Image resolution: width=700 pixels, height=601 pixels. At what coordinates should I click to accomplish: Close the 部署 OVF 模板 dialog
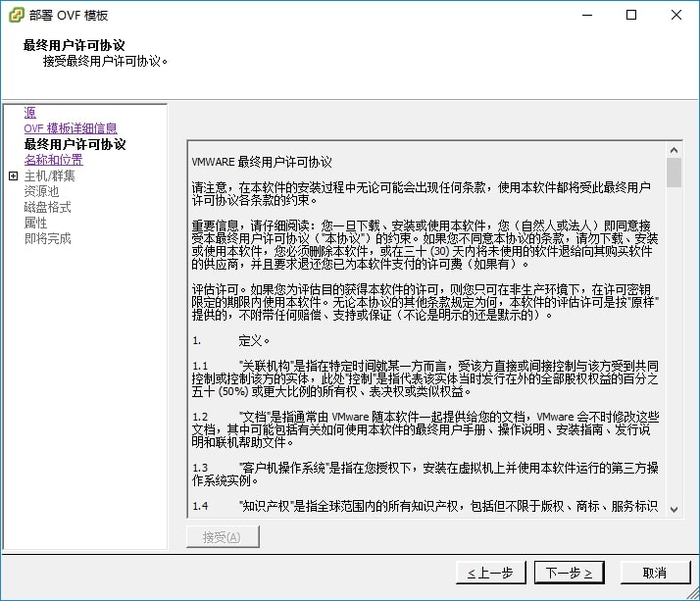tap(676, 15)
